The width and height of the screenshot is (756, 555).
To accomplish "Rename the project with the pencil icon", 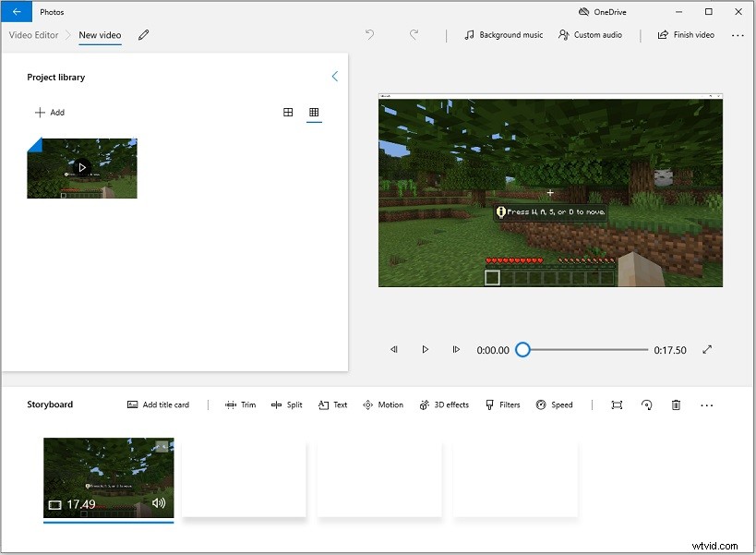I will click(143, 34).
